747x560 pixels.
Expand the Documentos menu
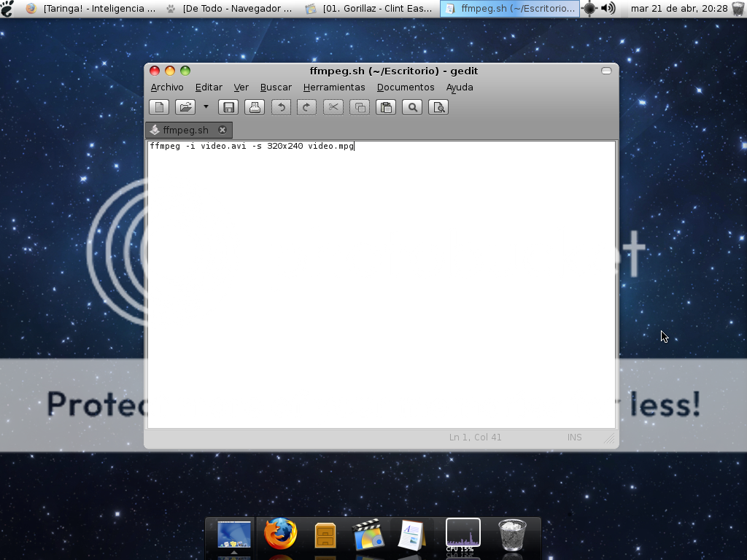point(406,87)
